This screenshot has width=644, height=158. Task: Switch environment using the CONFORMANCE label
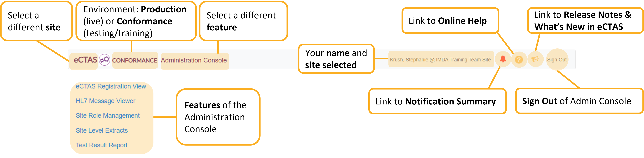[x=134, y=60]
